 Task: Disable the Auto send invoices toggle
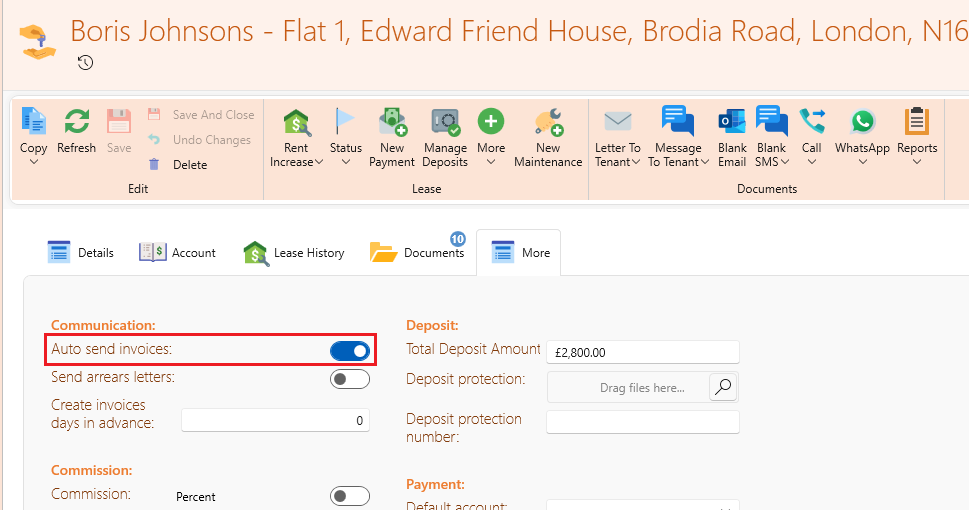tap(350, 351)
